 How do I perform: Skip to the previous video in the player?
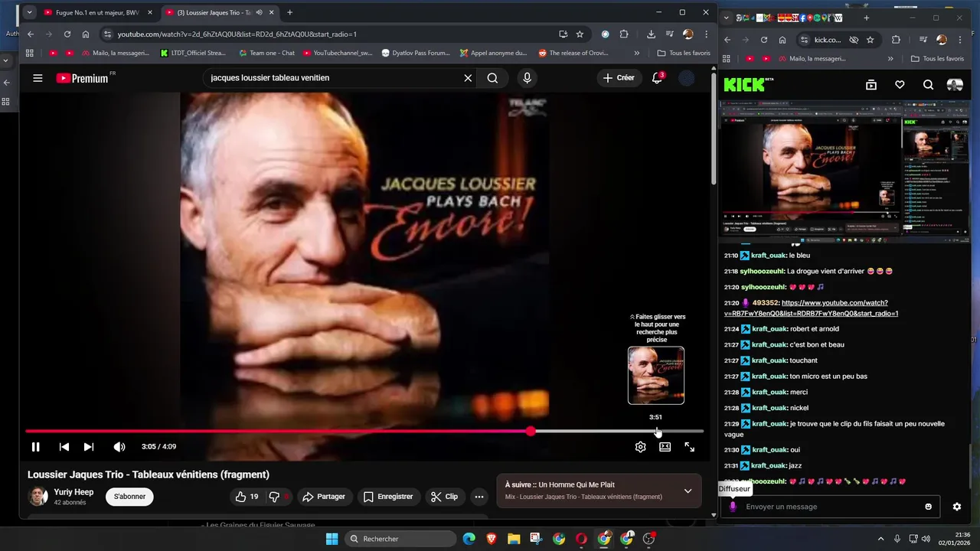pyautogui.click(x=64, y=447)
